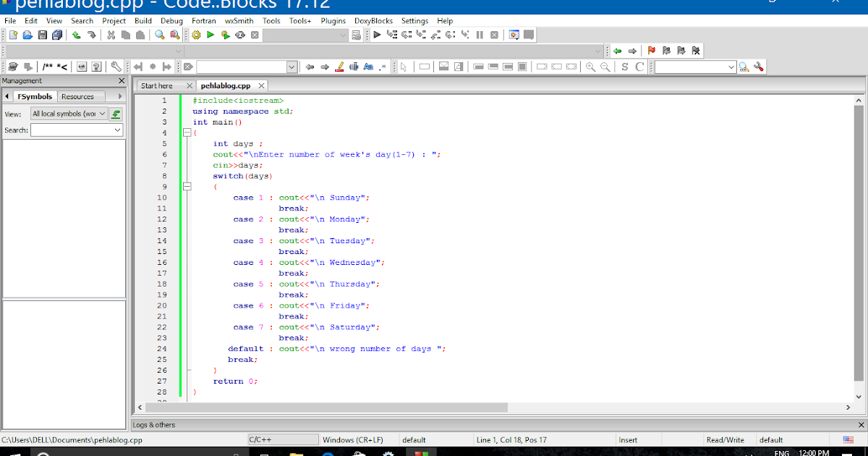
Task: Rebuild the project
Action: tap(239, 35)
